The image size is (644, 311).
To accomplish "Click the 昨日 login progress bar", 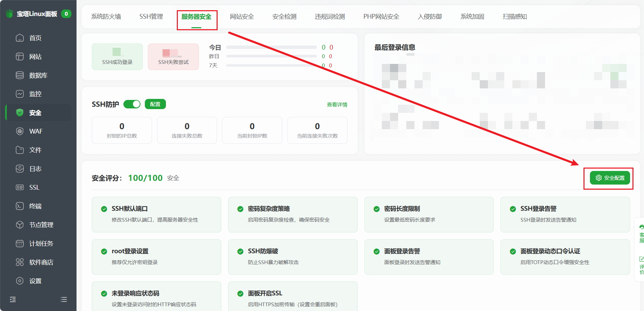I will coord(271,56).
